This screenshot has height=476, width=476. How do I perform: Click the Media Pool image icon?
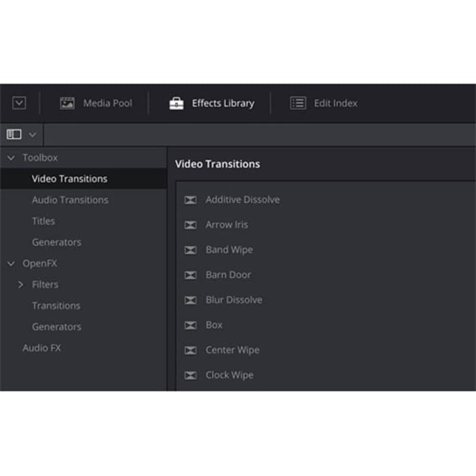tap(67, 103)
